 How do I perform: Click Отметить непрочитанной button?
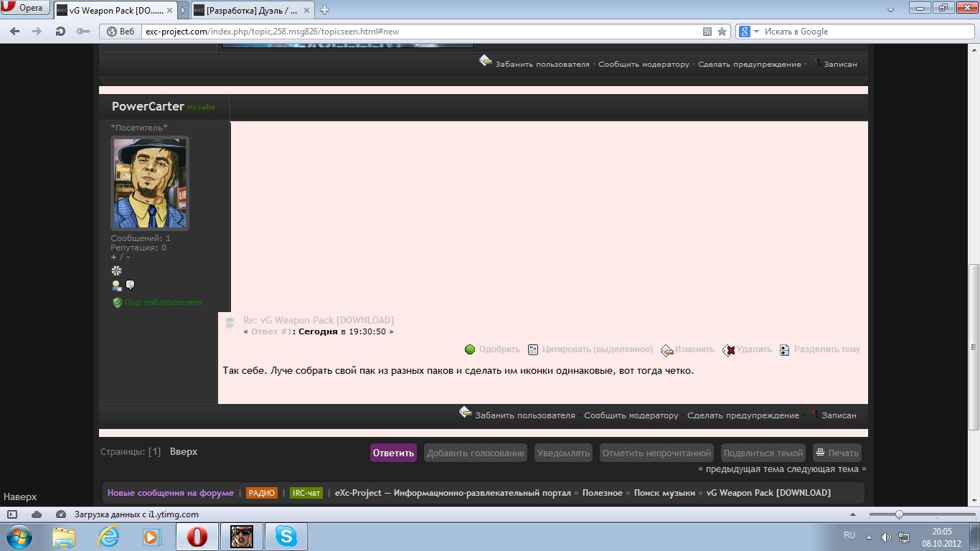coord(656,453)
